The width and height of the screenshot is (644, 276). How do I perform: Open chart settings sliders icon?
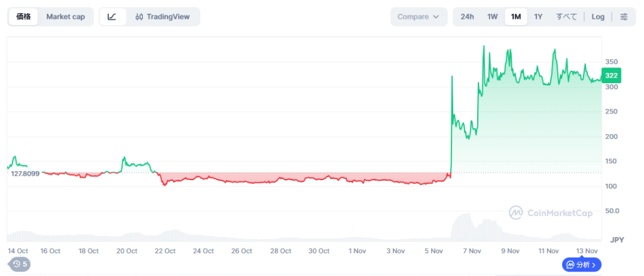(623, 16)
